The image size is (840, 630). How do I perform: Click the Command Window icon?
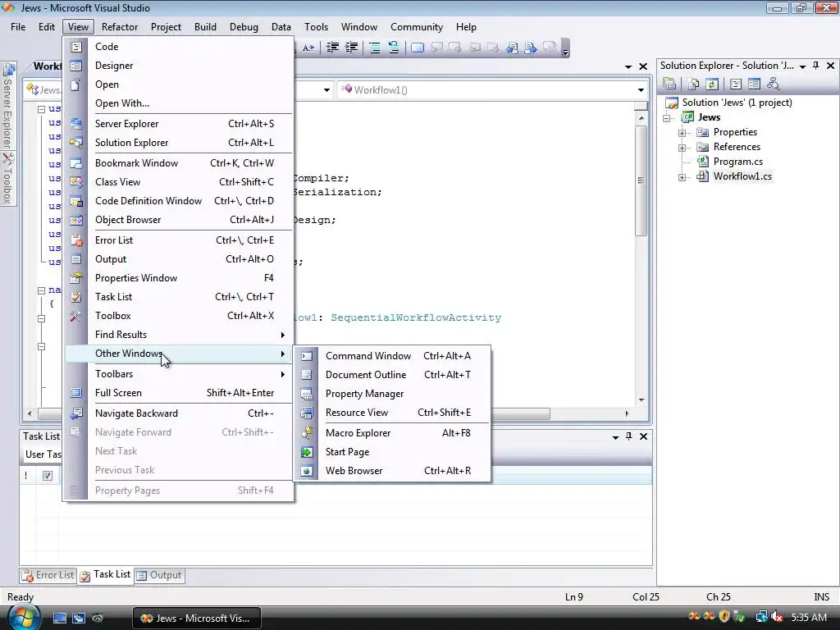pos(307,356)
